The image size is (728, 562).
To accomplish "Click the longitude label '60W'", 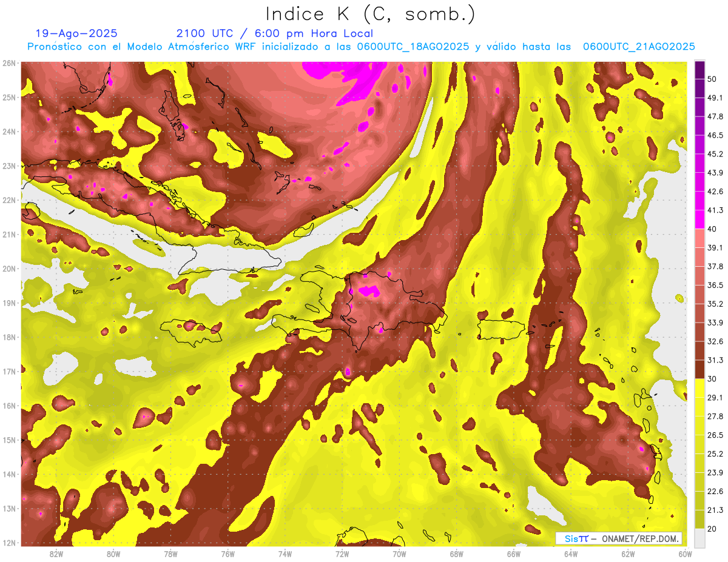I will [x=685, y=554].
